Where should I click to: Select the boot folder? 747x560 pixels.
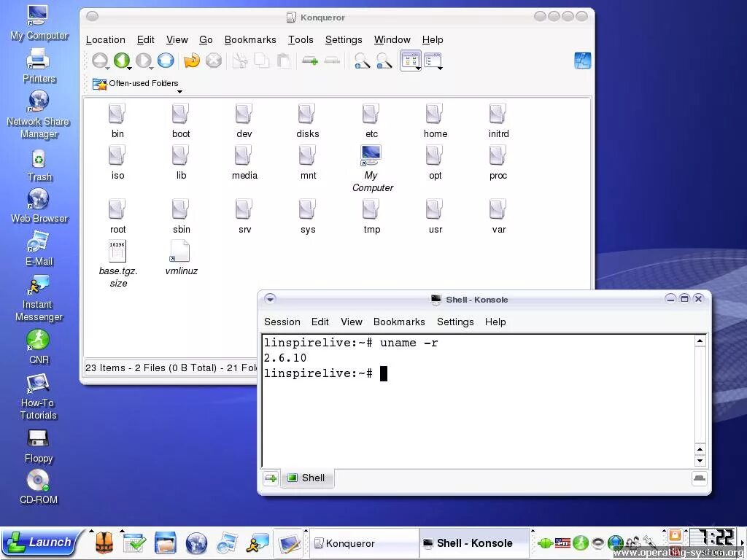click(x=181, y=121)
